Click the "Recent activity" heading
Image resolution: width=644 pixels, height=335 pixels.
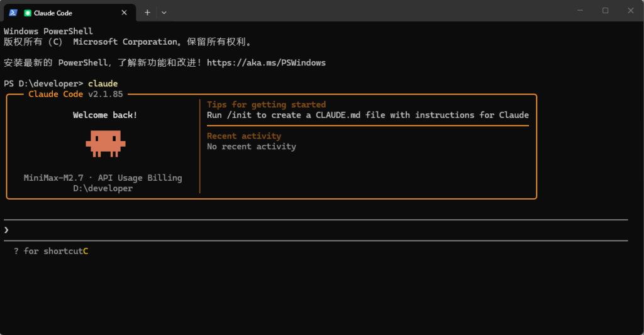pyautogui.click(x=244, y=136)
